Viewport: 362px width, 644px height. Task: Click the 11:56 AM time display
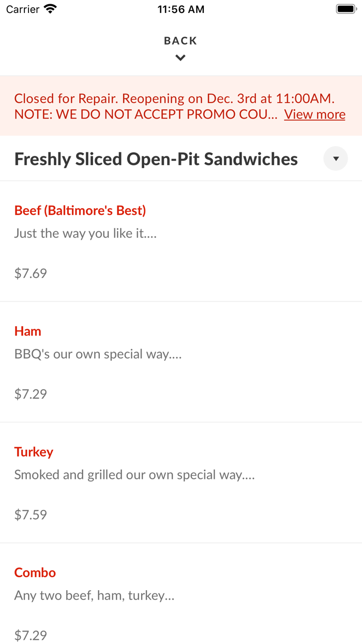click(181, 9)
